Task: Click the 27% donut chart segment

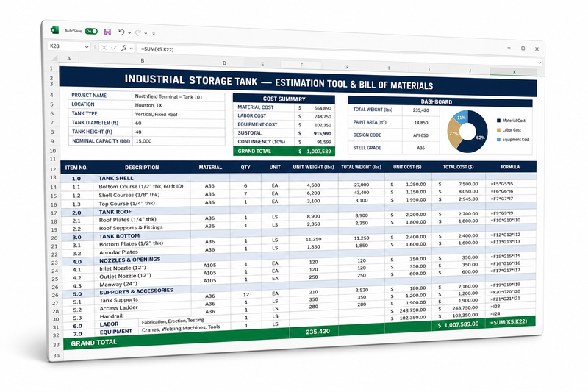Action: pyautogui.click(x=453, y=134)
